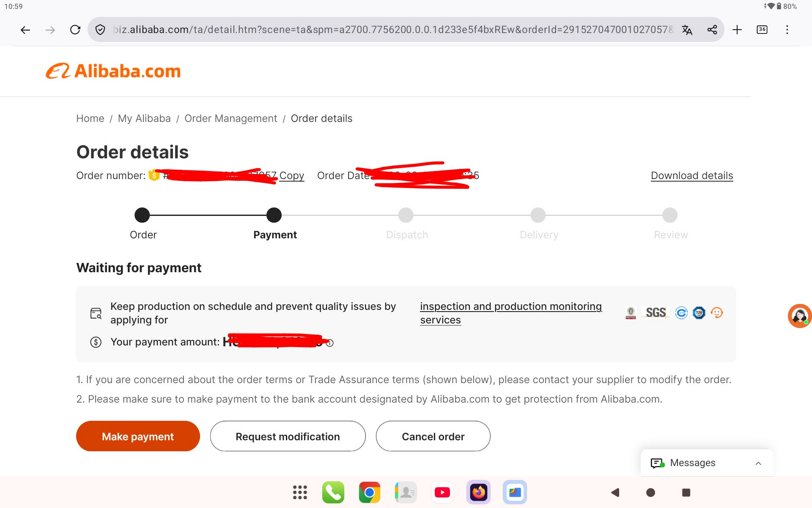The height and width of the screenshot is (508, 812).
Task: View site security shield info
Action: pos(100,30)
